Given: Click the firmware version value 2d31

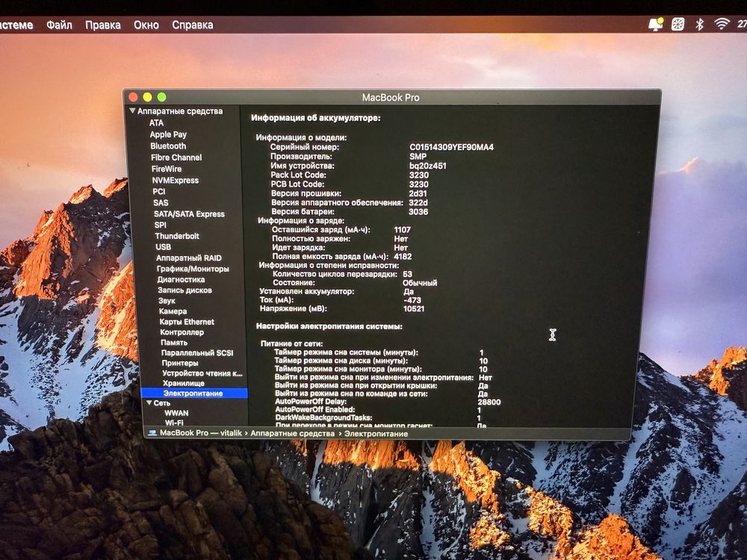Looking at the screenshot, I should coord(418,193).
